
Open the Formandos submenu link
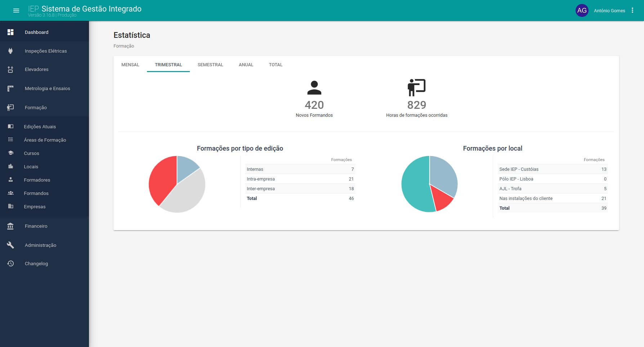coord(44,193)
